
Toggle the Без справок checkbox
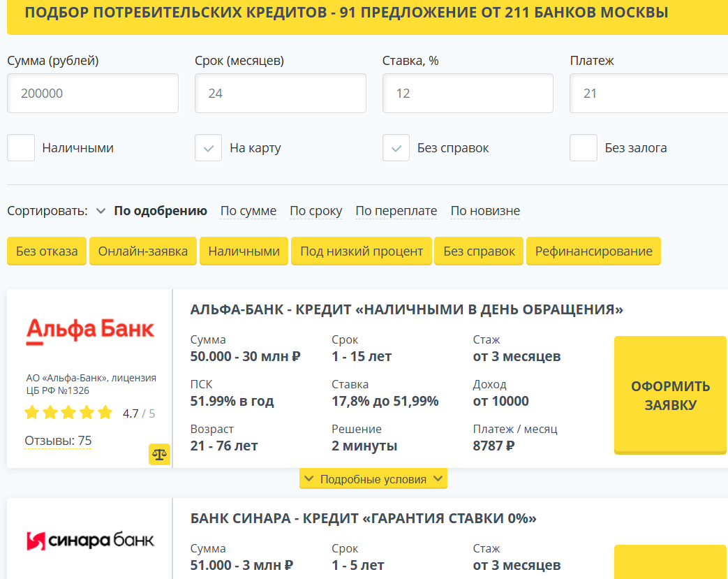tap(396, 148)
